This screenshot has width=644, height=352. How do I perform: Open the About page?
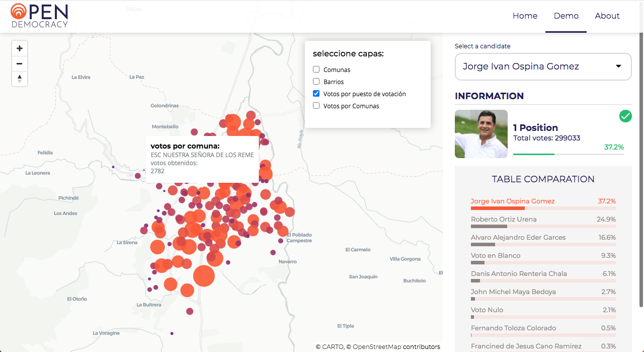(607, 16)
